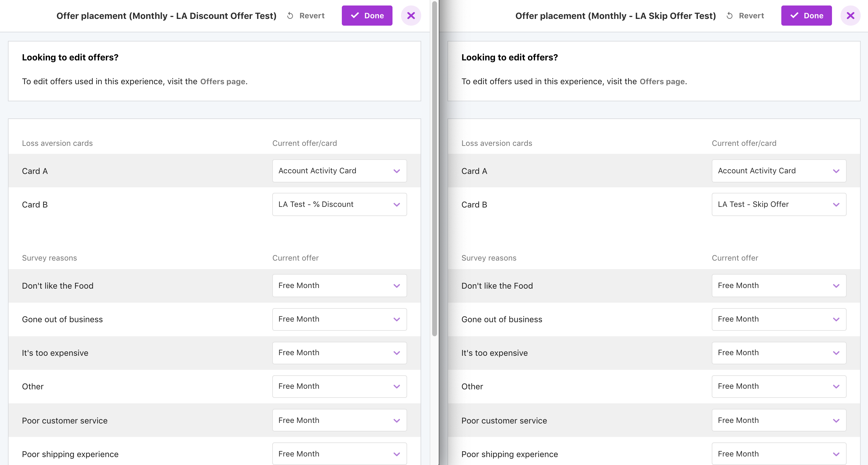The height and width of the screenshot is (465, 868).
Task: Click chevron for left Poor customer service offer
Action: pos(396,420)
